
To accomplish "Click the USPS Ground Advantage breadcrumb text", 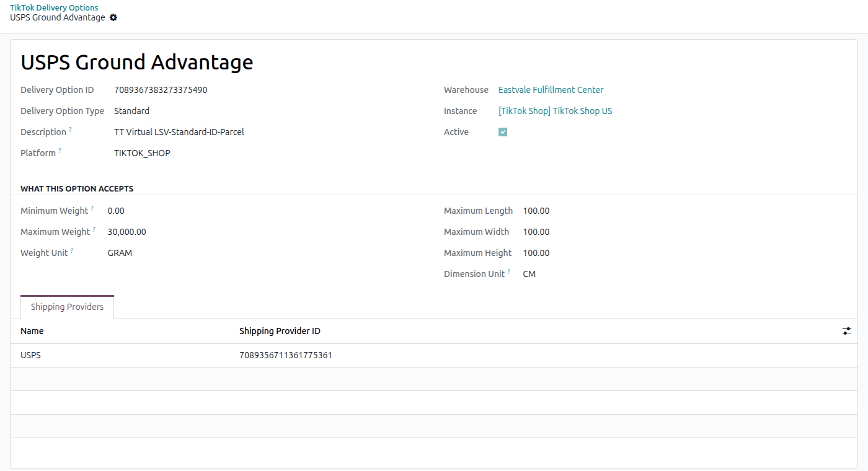I will (58, 17).
